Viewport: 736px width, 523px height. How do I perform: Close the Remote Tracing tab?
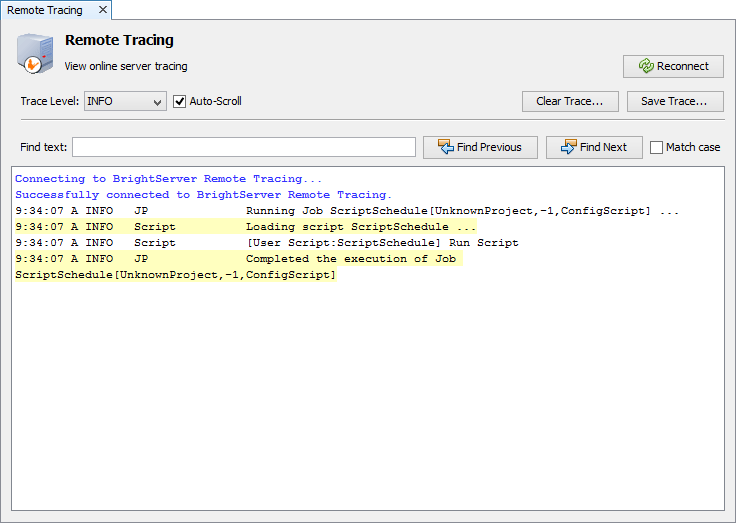point(101,10)
